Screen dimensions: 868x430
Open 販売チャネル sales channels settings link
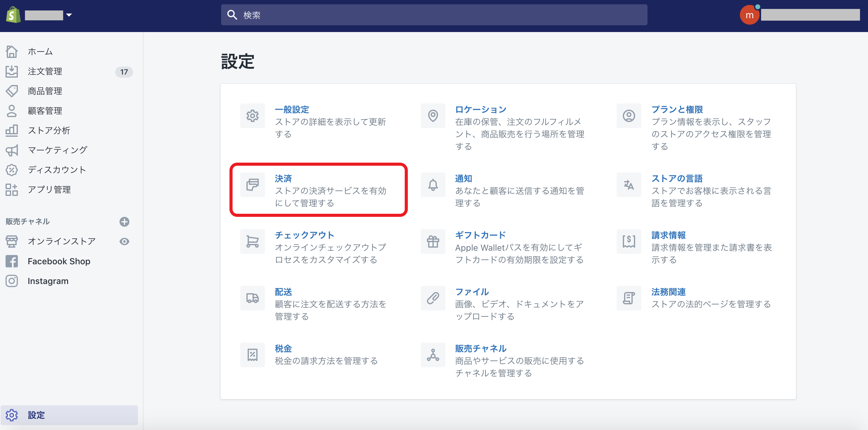(481, 348)
